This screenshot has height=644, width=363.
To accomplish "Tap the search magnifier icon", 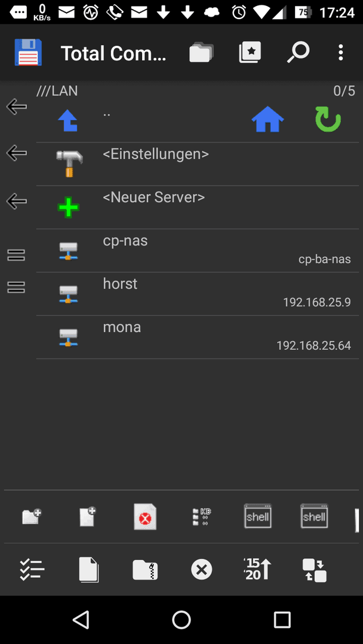I will [298, 52].
